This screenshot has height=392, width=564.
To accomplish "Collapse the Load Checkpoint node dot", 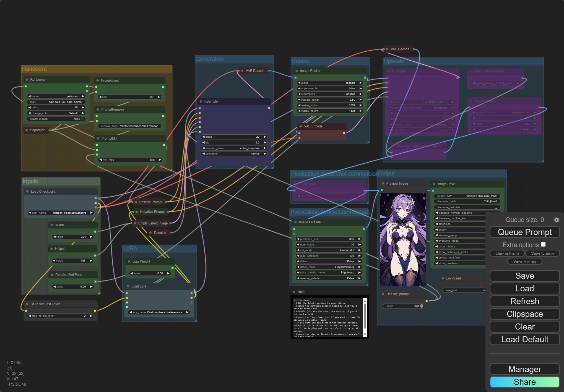I will [x=27, y=192].
